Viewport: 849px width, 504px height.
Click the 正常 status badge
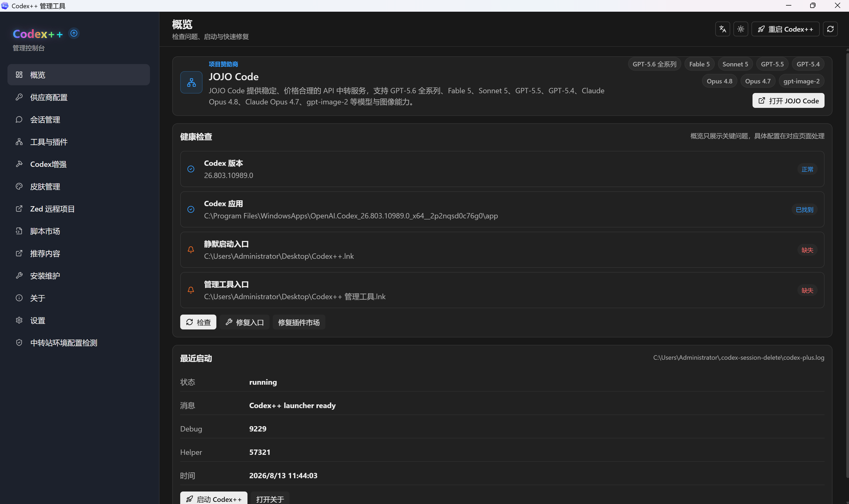pos(807,169)
